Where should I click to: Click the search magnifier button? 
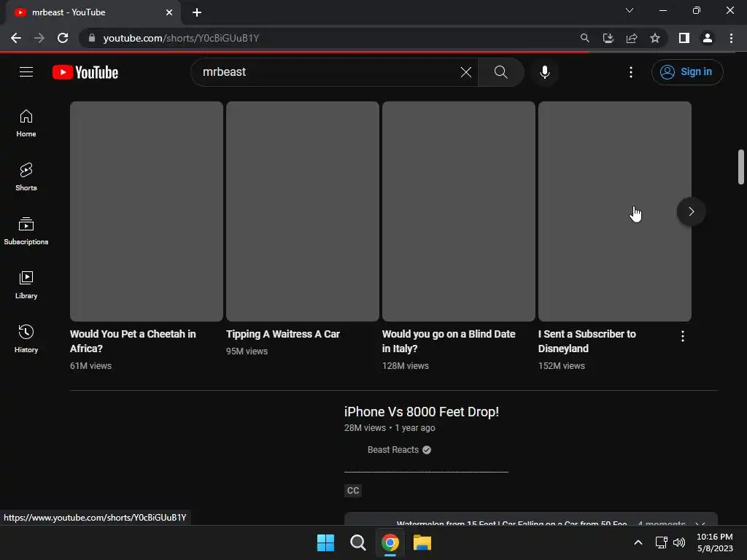[500, 72]
